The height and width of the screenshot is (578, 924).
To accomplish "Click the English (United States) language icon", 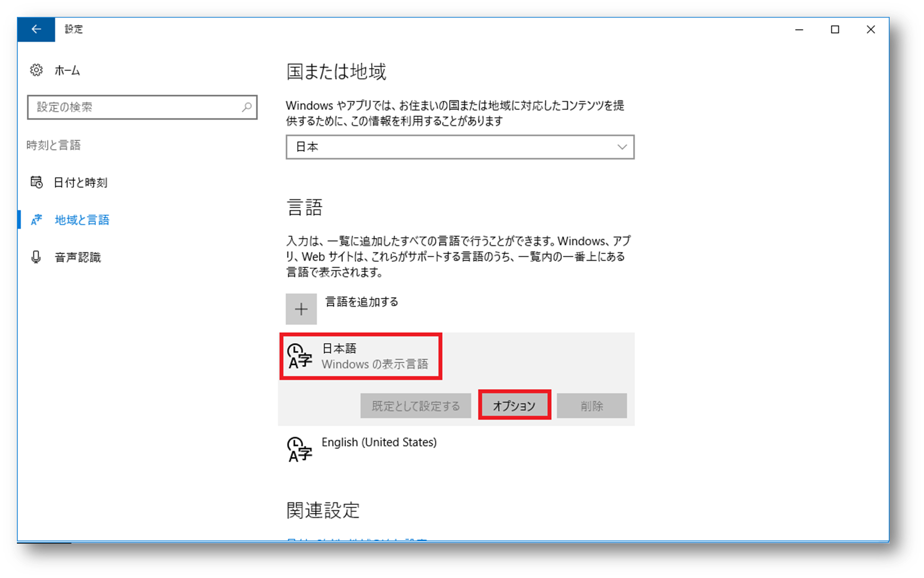I will pos(300,449).
